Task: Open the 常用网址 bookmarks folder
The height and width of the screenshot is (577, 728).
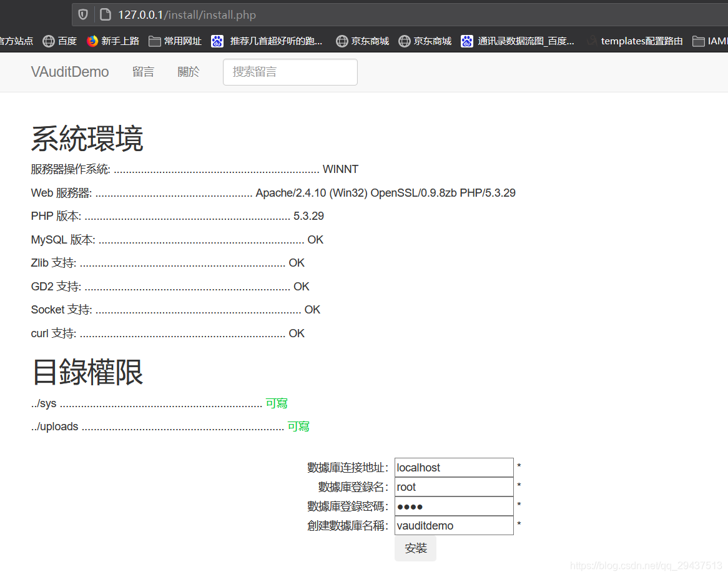Action: pos(175,41)
